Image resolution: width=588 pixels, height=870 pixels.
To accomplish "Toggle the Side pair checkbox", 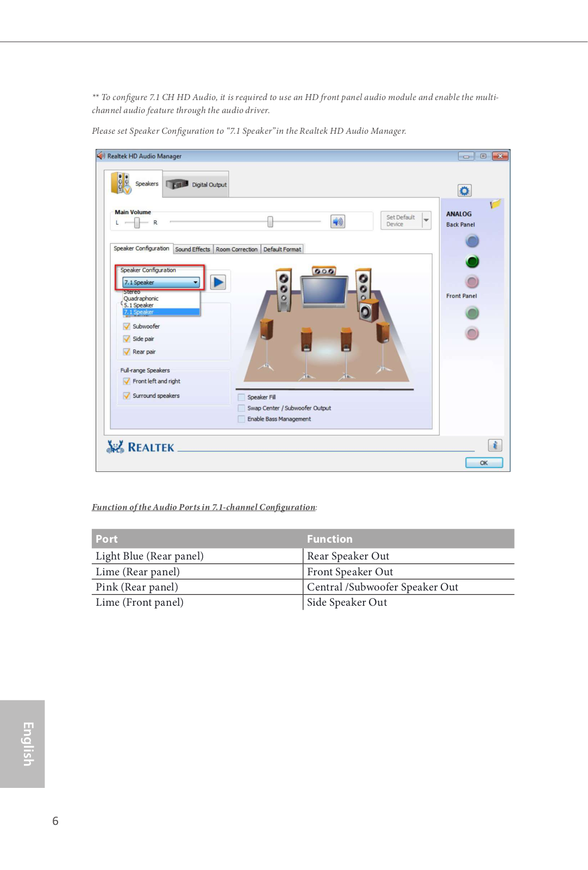I will pyautogui.click(x=127, y=339).
